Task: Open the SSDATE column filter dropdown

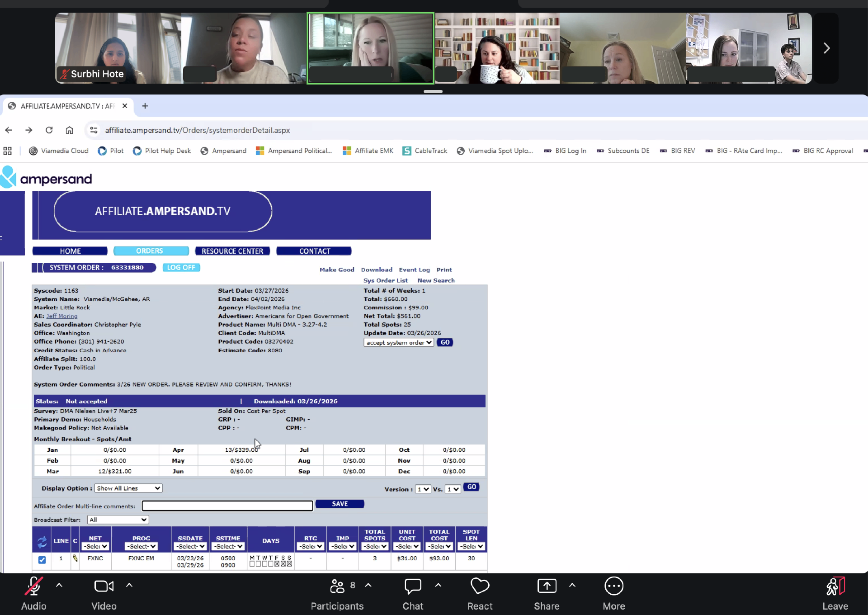Action: (190, 547)
